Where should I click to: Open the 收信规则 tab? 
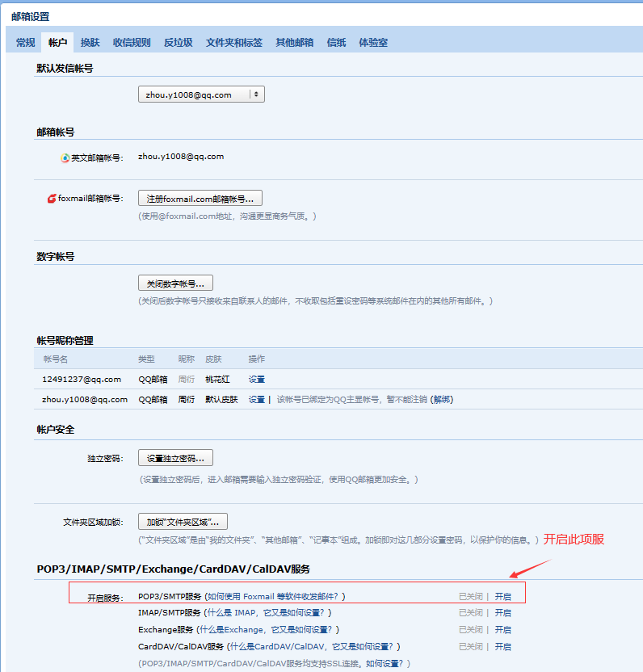coord(132,43)
